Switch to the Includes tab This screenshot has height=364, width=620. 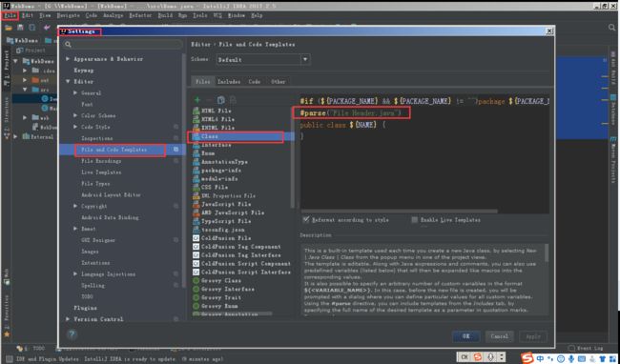coord(229,82)
